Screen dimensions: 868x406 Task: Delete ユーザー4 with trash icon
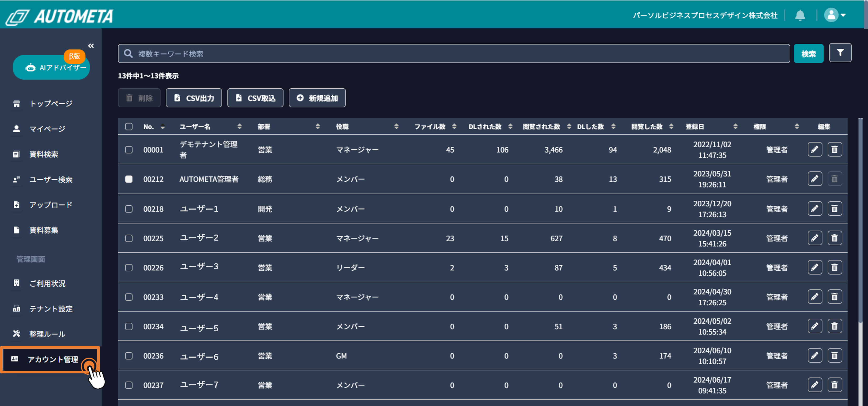835,297
